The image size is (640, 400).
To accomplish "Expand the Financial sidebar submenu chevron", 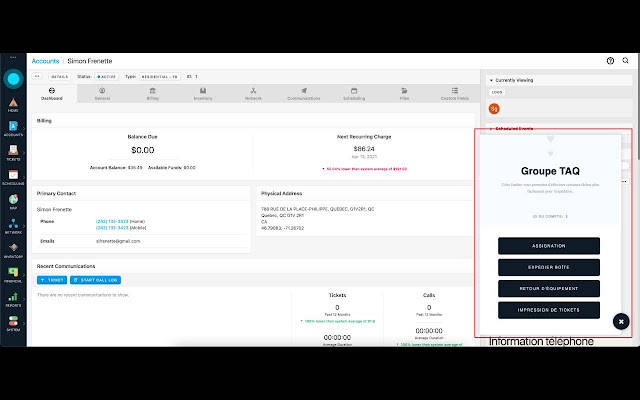I will (x=24, y=275).
